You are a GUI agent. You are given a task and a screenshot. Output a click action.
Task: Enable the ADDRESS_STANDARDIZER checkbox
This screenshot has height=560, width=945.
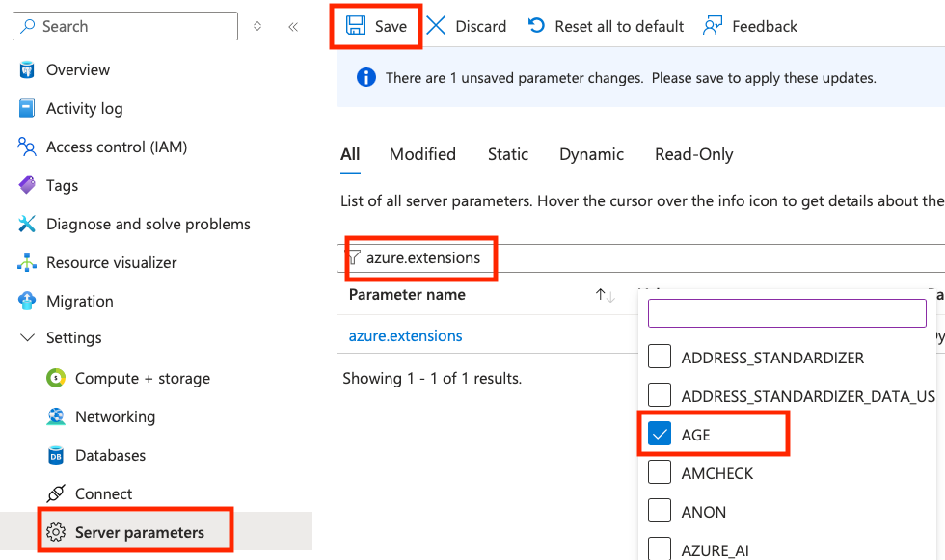tap(660, 357)
